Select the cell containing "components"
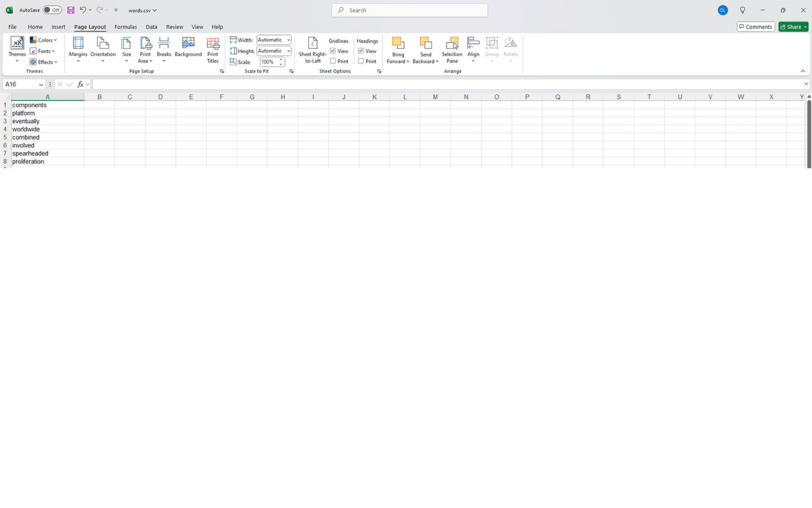 48,105
